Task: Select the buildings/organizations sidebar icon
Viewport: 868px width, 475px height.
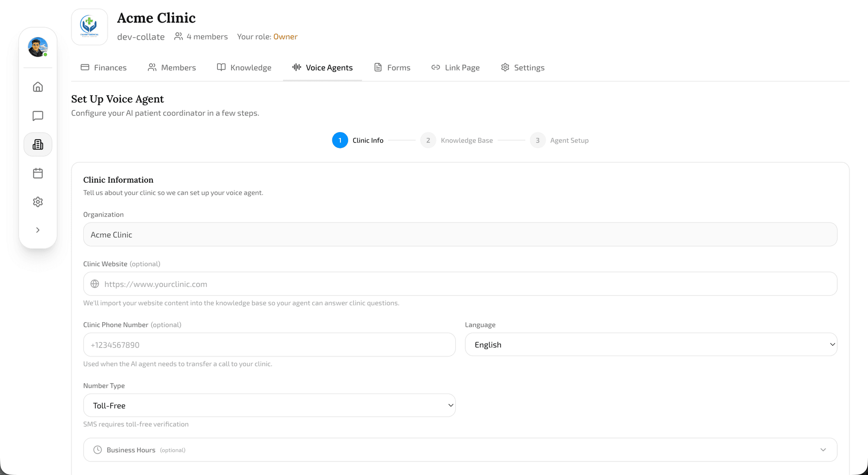Action: tap(38, 144)
